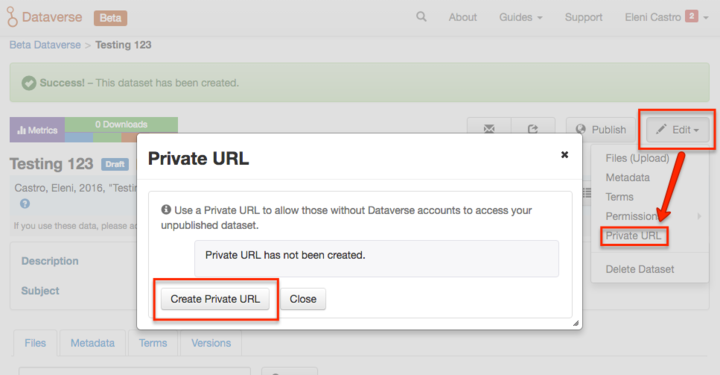View the notifications badge showing 2

[692, 16]
